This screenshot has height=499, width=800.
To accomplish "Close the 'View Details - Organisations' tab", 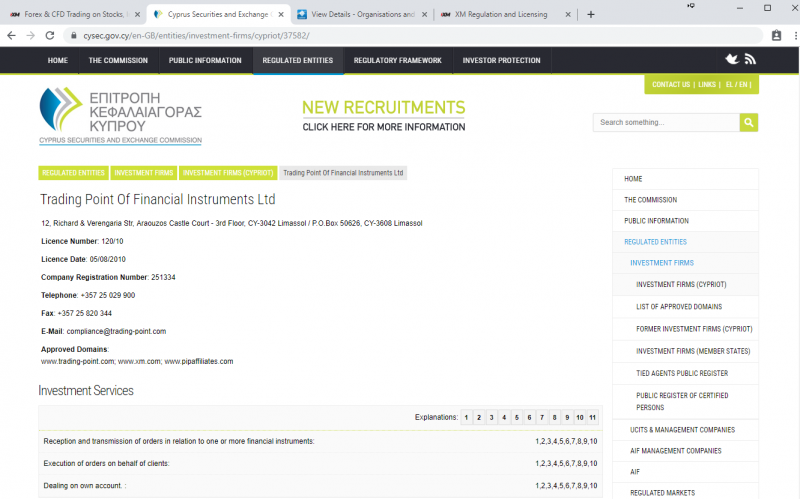I will 424,14.
